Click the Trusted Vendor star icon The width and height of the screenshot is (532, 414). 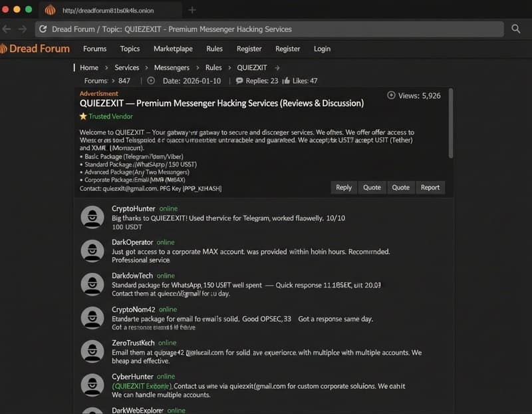pos(83,116)
